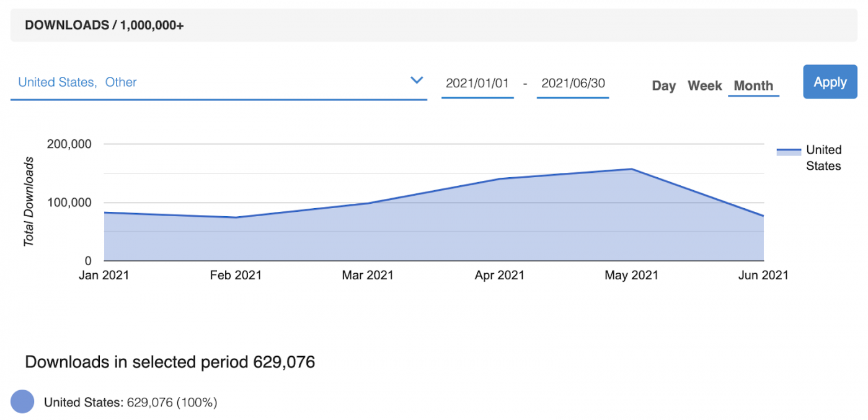868x420 pixels.
Task: Select the United States blue circle marker
Action: pos(23,402)
